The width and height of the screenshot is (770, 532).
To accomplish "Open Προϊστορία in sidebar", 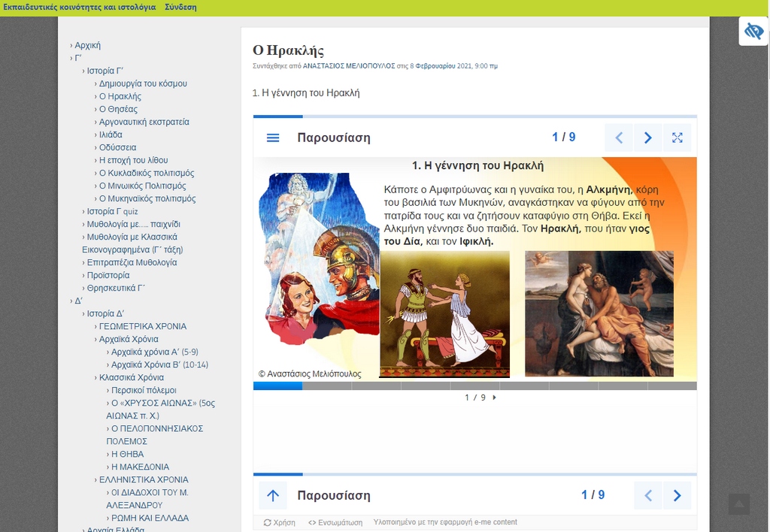I will point(108,275).
